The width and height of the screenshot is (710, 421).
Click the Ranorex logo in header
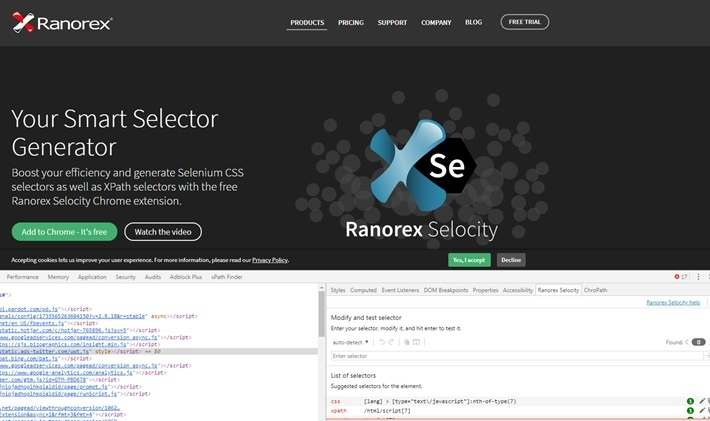tap(62, 22)
